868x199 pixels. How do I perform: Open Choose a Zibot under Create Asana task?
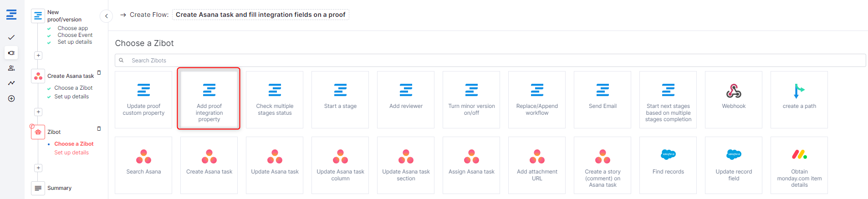pos(73,88)
